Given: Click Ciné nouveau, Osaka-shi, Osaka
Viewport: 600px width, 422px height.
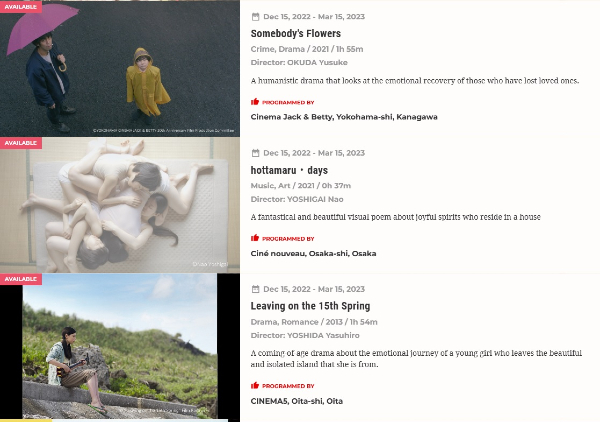Looking at the screenshot, I should tap(313, 253).
